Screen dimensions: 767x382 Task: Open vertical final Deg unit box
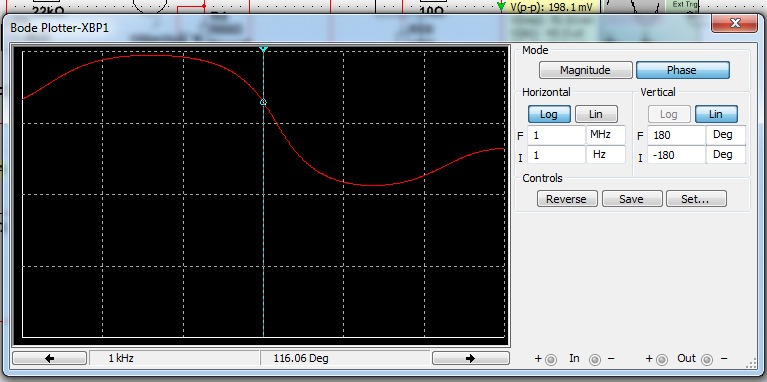726,135
